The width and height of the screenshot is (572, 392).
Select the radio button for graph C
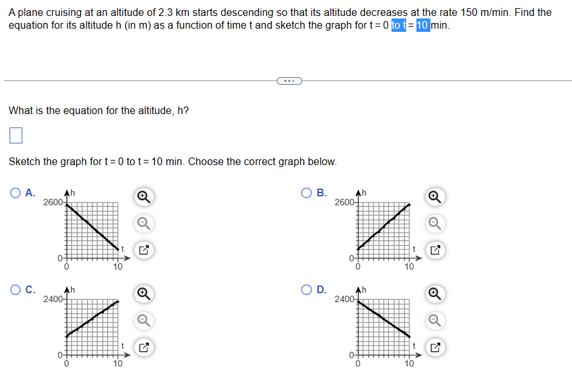click(14, 289)
